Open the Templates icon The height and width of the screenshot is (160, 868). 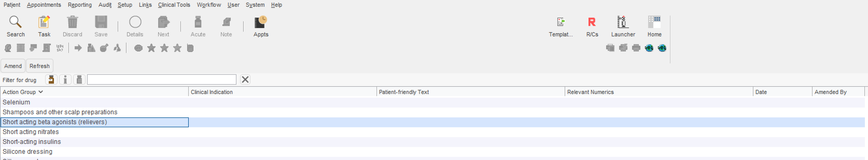click(x=561, y=22)
